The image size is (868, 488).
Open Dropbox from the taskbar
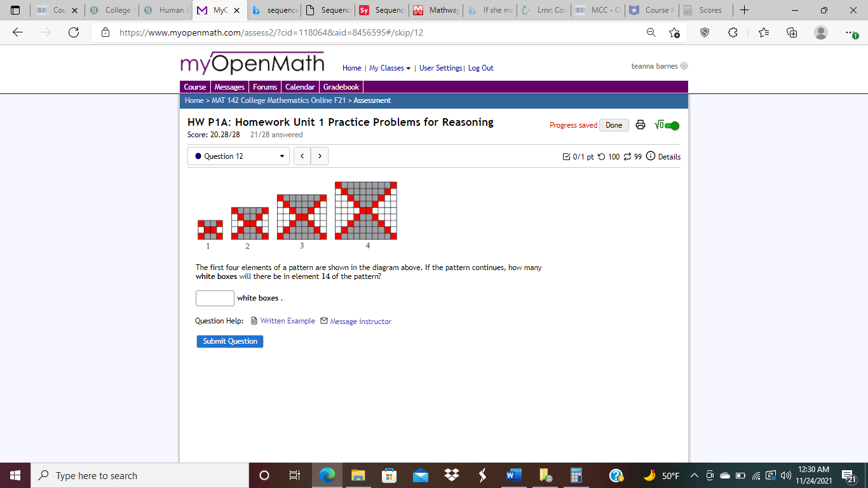(452, 475)
